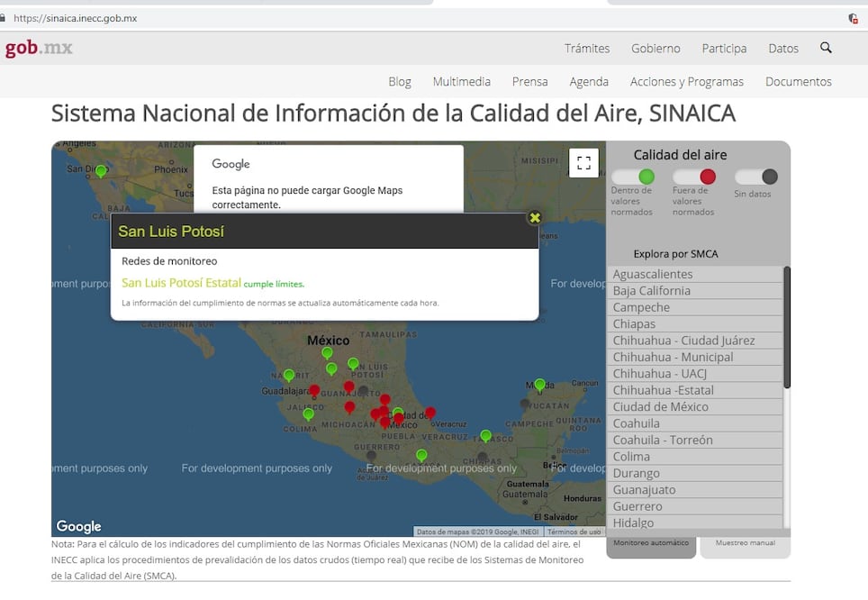
Task: Toggle the 'Dentro de valores normados' switch
Action: tap(633, 177)
